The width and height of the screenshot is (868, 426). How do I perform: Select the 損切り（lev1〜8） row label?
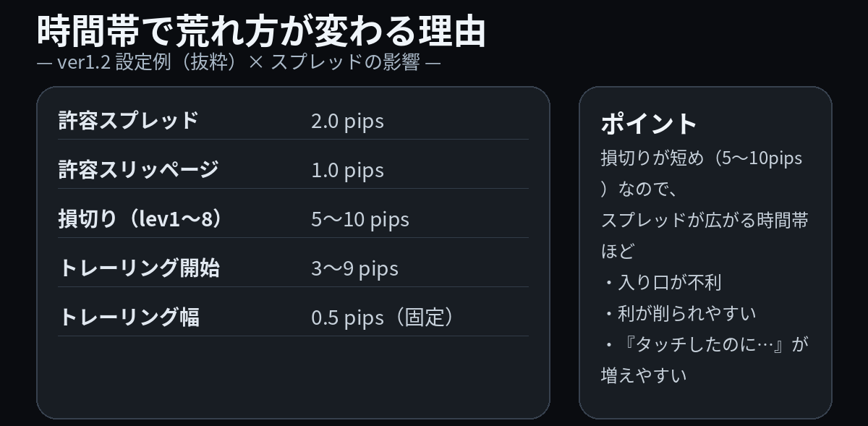[x=141, y=218]
